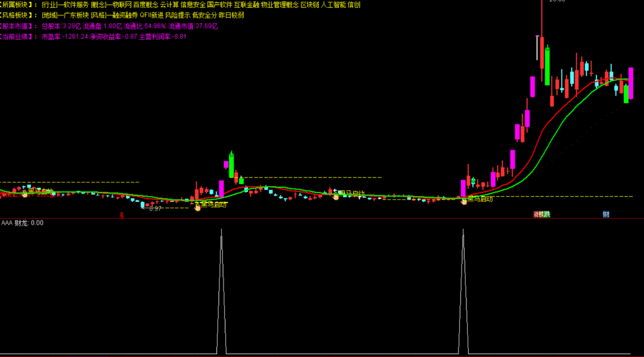644x357 pixels.
Task: Click the 信息安全 concept tag
Action: click(x=193, y=5)
